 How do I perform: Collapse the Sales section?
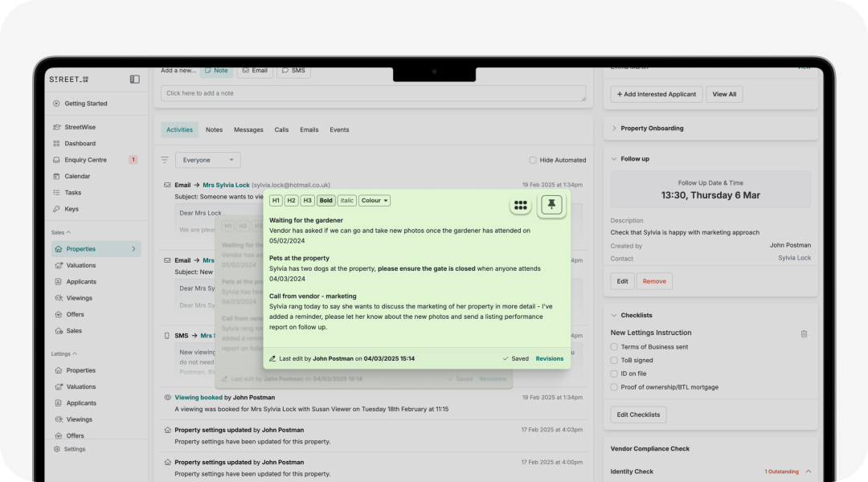click(61, 232)
